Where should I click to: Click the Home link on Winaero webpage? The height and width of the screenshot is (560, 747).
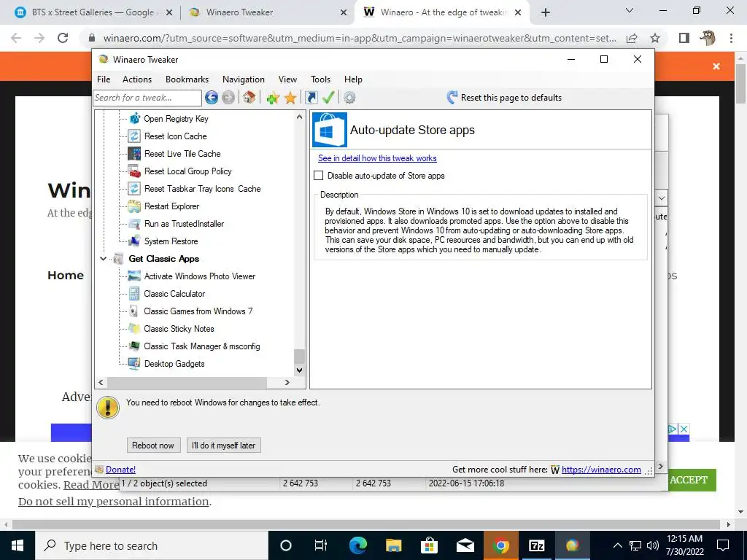point(66,275)
